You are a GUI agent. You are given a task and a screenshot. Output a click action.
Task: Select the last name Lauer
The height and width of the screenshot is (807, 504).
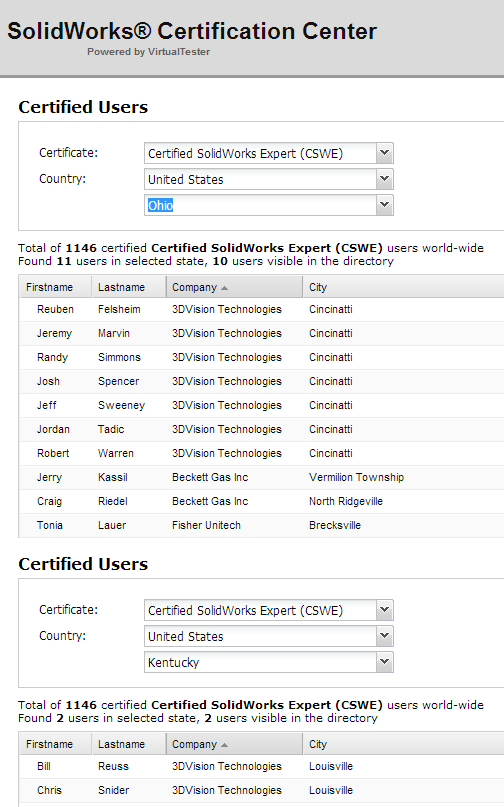[x=112, y=525]
